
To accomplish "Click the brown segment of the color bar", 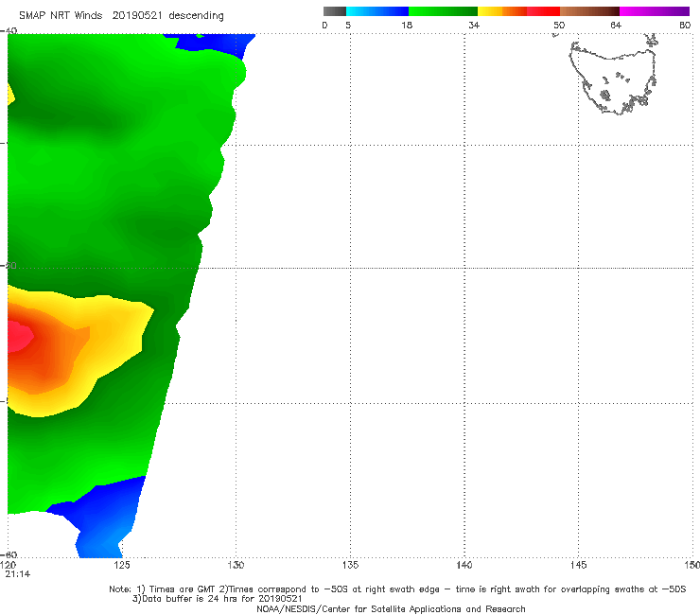I will point(589,11).
